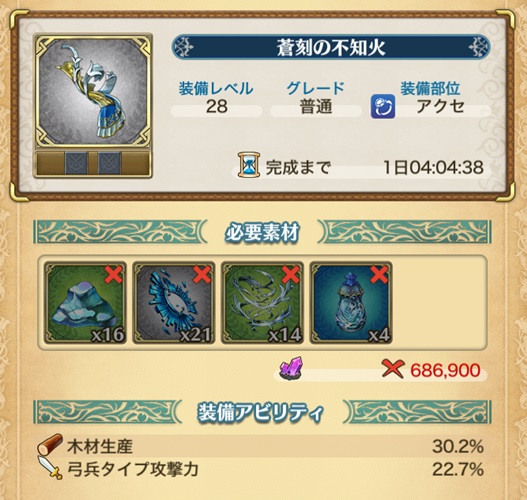This screenshot has width=527, height=500.
Task: Tap the red X beside 686,900 cost
Action: [x=392, y=369]
